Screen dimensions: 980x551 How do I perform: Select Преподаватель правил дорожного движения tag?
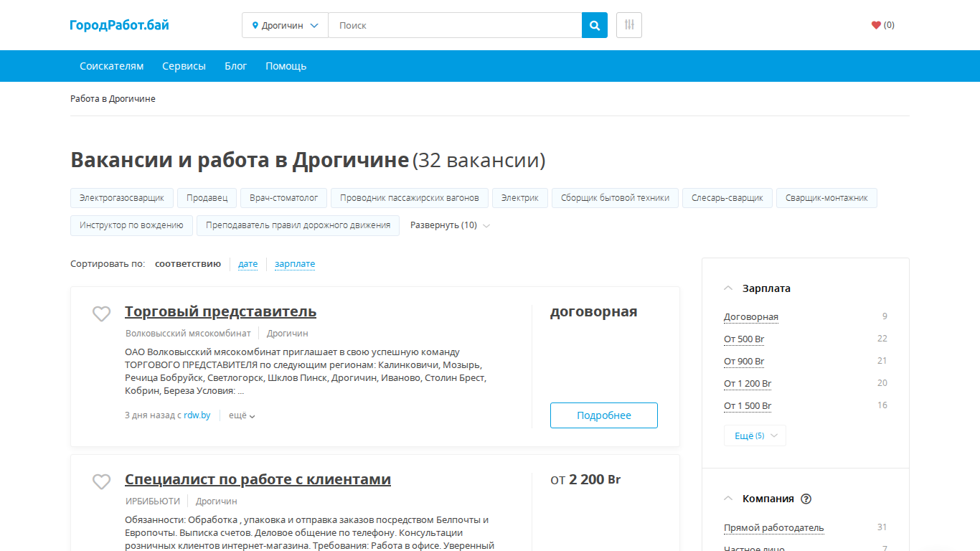tap(298, 225)
